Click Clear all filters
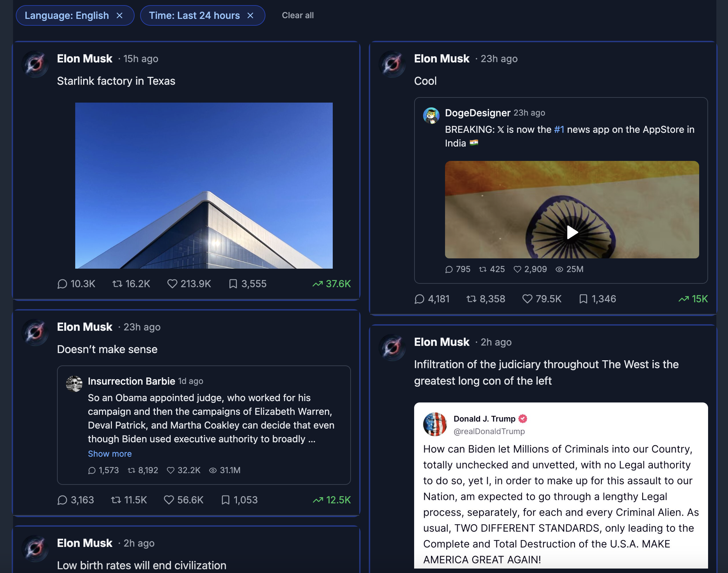 click(298, 15)
